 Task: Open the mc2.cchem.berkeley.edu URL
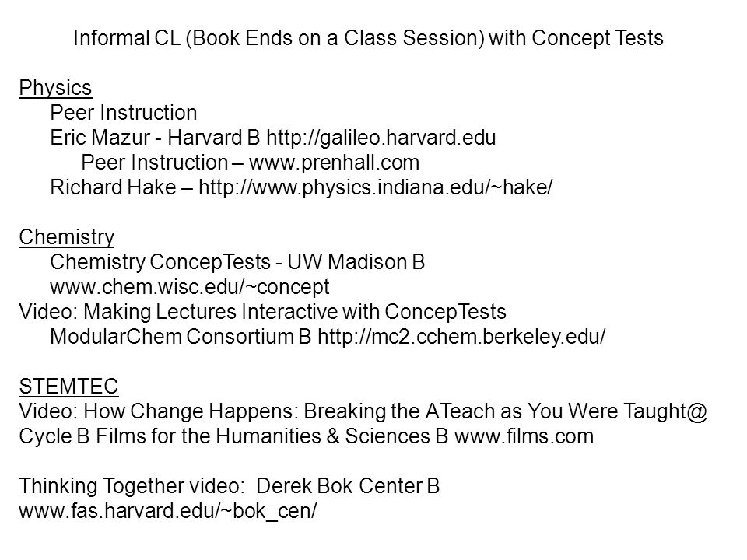[x=461, y=337]
